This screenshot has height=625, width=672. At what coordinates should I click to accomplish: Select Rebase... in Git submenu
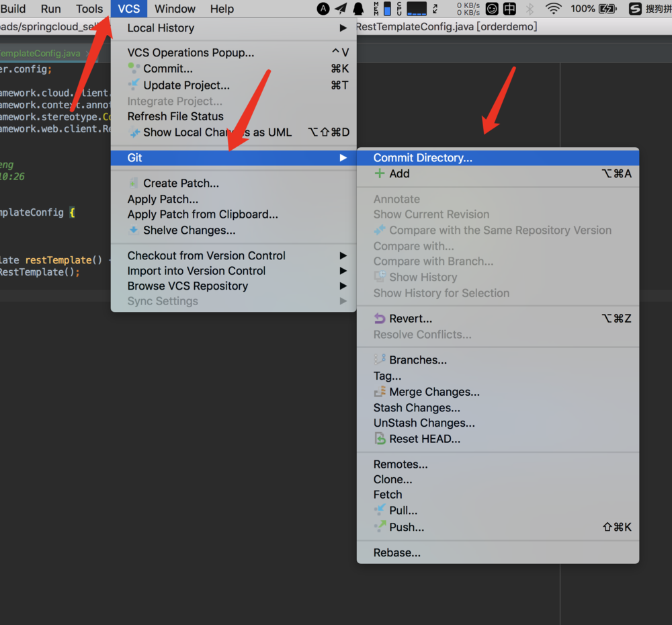[498, 552]
